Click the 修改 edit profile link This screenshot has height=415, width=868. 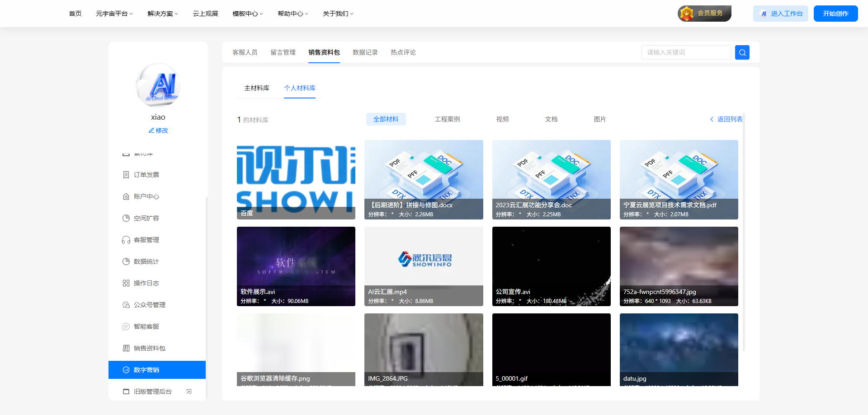tap(158, 131)
